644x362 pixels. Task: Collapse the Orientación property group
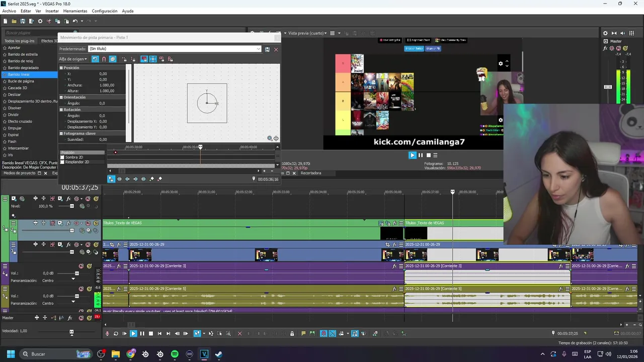(x=62, y=97)
